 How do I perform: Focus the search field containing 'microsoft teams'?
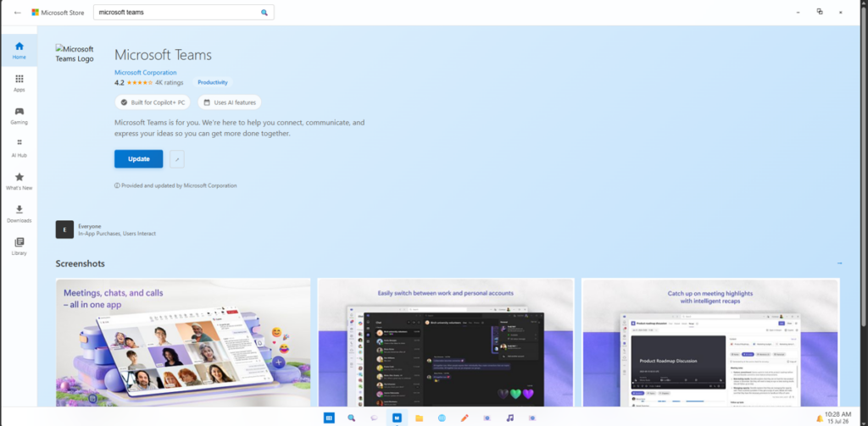(x=183, y=12)
